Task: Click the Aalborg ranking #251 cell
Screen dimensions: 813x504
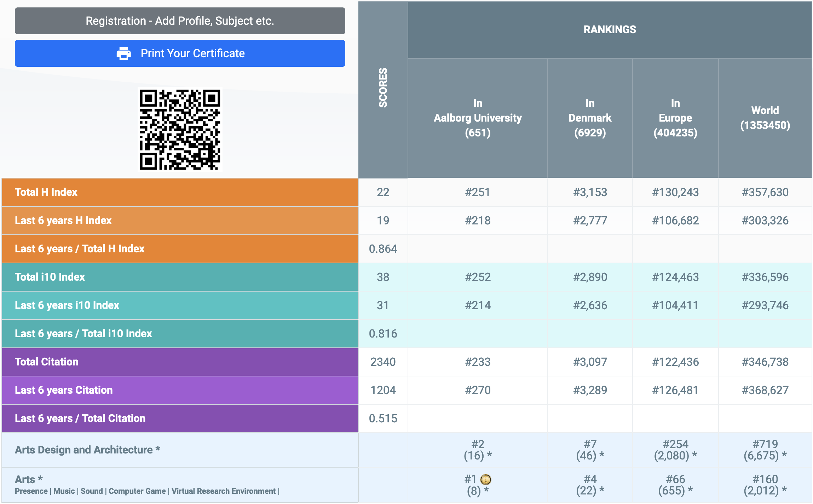Action: pos(478,192)
